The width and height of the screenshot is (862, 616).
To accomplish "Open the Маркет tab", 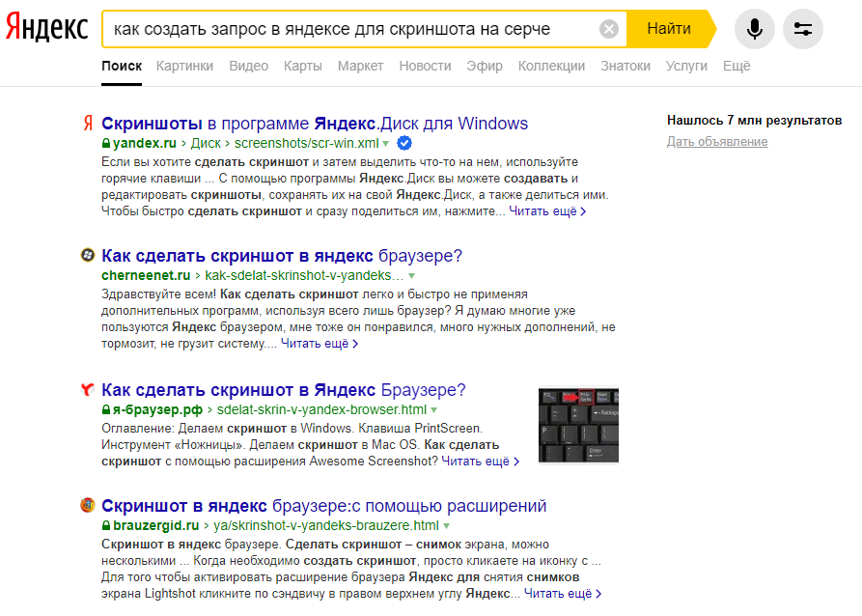I will coord(361,66).
